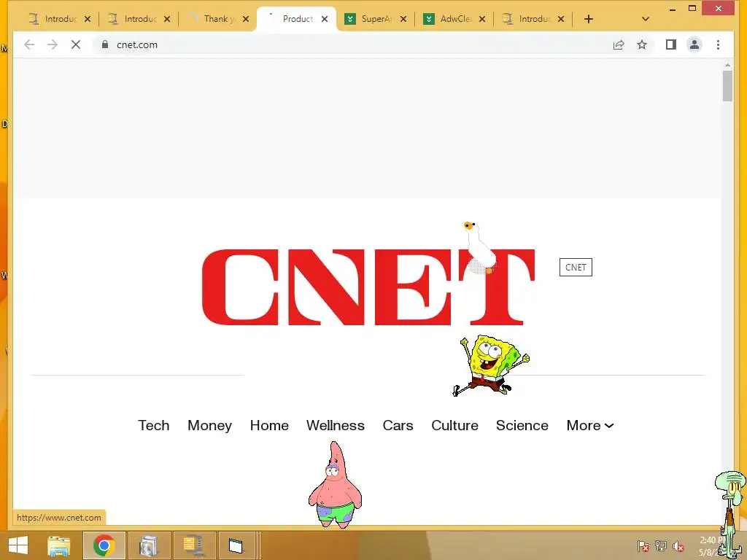Close the Product tab

click(x=325, y=19)
